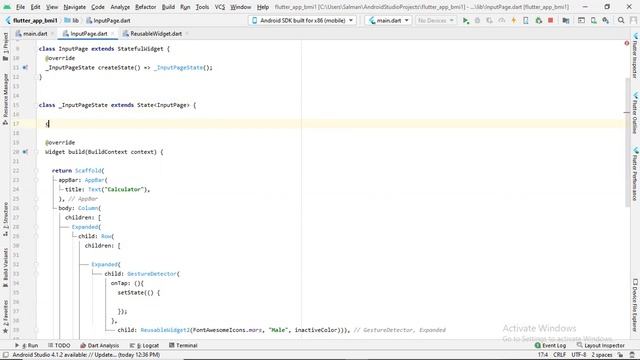The image size is (640, 360).
Task: Toggle the Favorites side panel
Action: pos(5,317)
